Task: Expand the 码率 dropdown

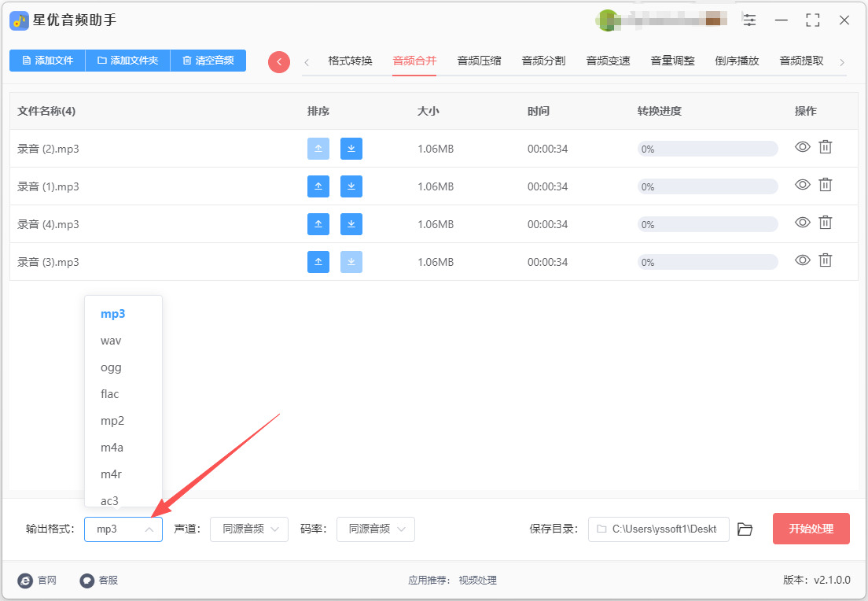Action: [x=375, y=529]
